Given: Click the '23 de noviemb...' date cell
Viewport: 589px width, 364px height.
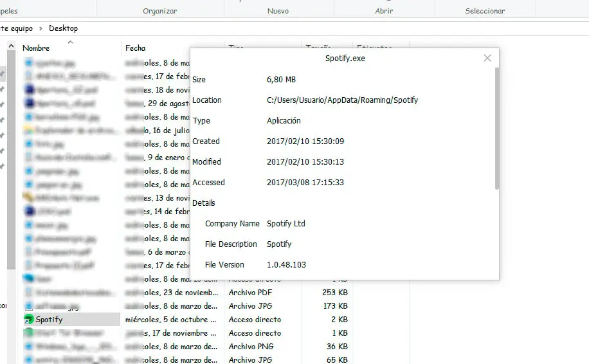Looking at the screenshot, I should click(172, 292).
